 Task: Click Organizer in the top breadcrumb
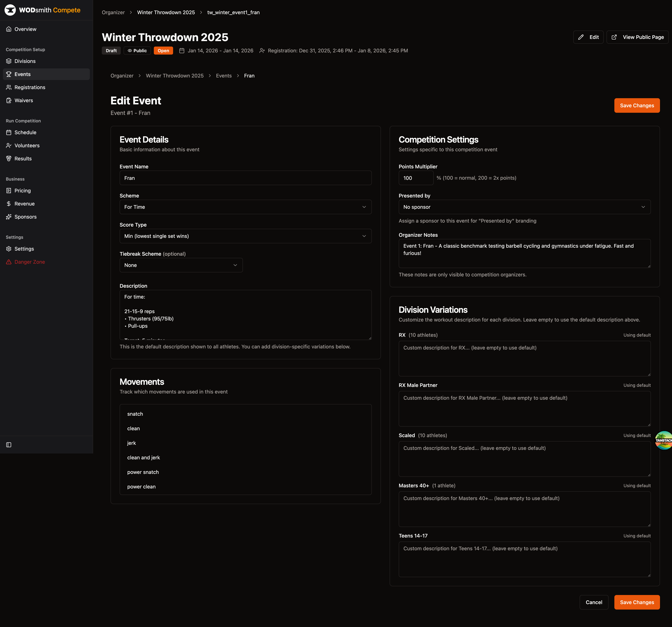[113, 13]
